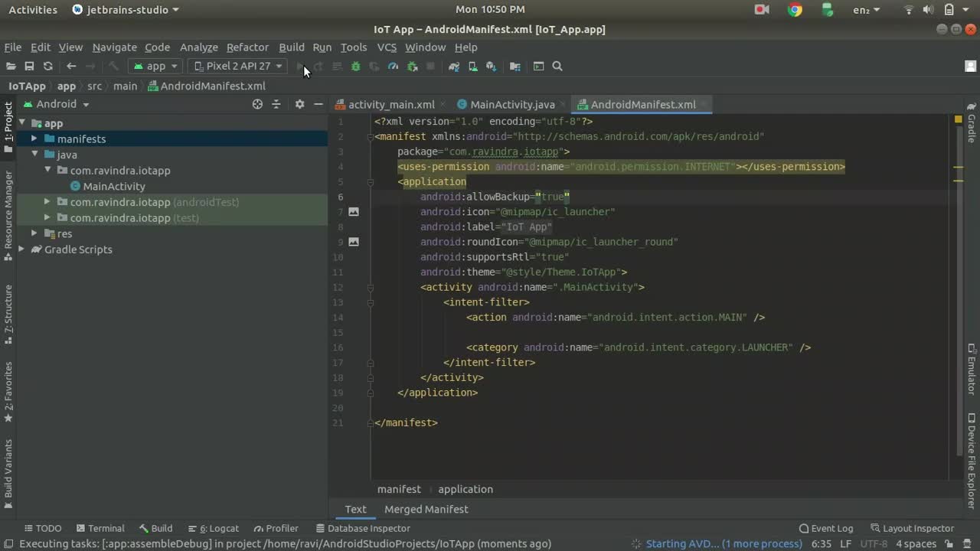Expand the res folder
This screenshot has width=980, height=551.
(34, 233)
